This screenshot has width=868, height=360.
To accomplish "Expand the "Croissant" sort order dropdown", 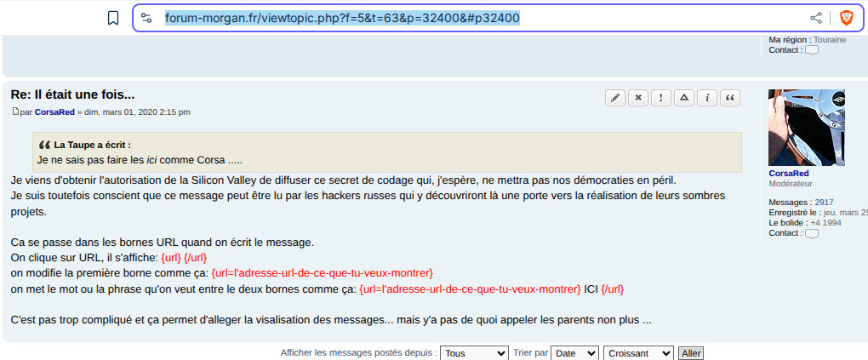I will coord(638,353).
